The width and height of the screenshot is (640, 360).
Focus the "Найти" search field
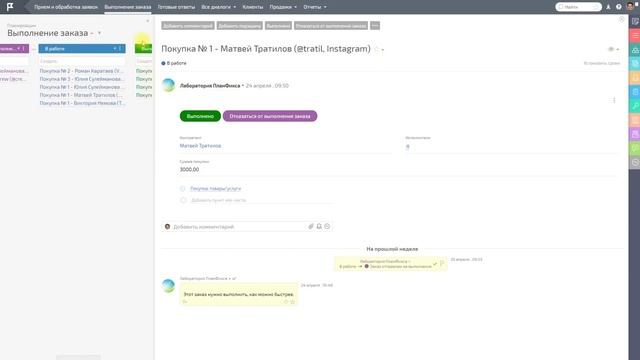[x=578, y=7]
